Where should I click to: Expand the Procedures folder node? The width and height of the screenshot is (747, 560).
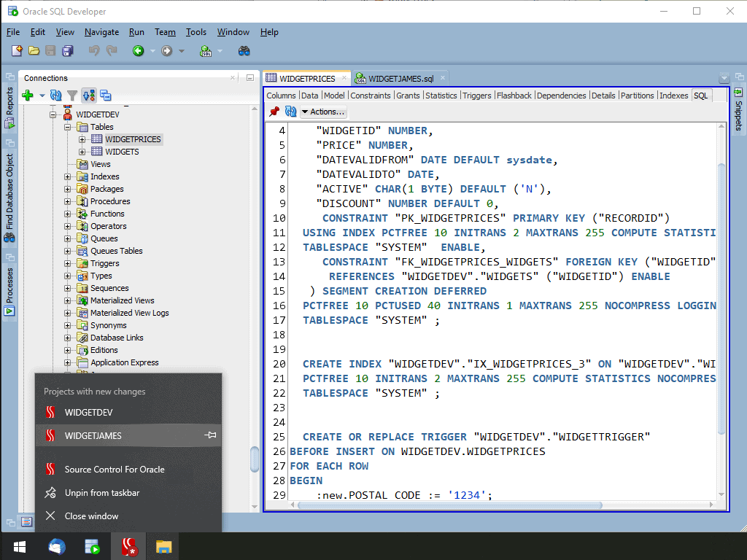point(68,201)
